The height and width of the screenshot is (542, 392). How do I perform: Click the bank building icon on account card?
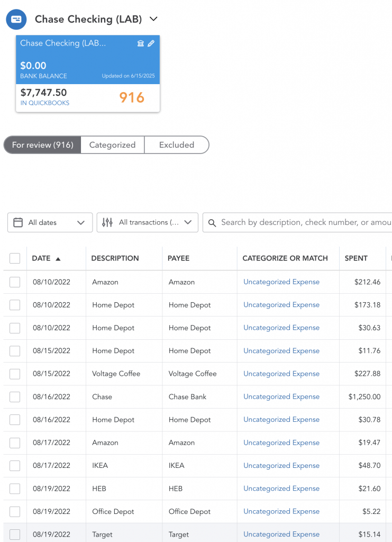[141, 43]
